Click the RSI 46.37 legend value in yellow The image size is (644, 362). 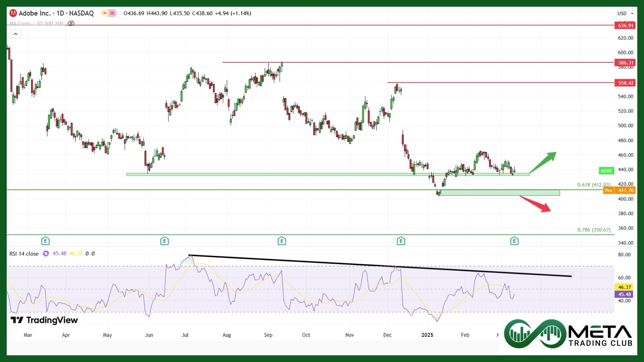(x=75, y=254)
